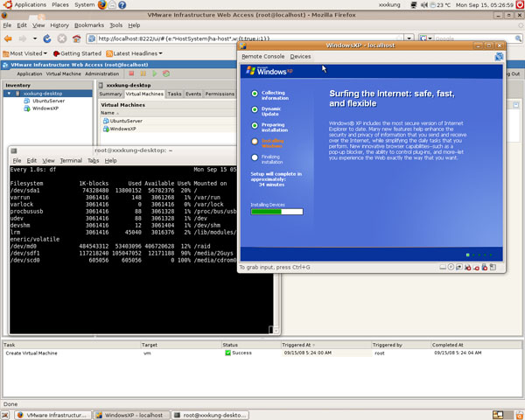
Task: Open the Firefox Bookmarks menu
Action: [89, 25]
